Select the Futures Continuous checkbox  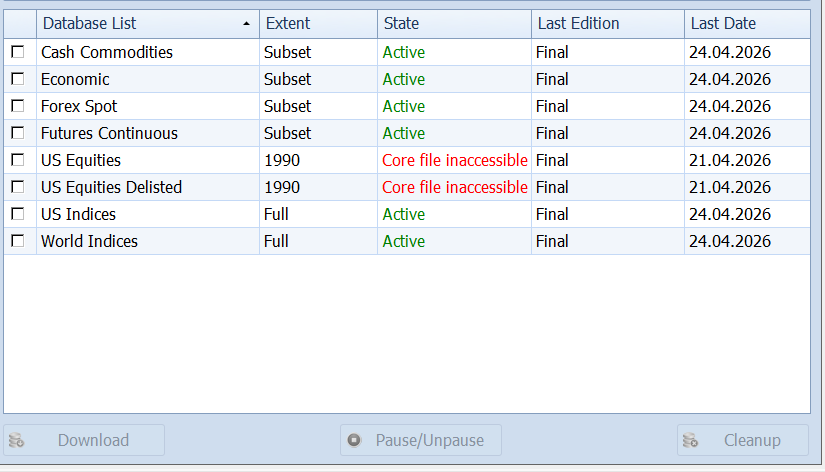point(17,133)
